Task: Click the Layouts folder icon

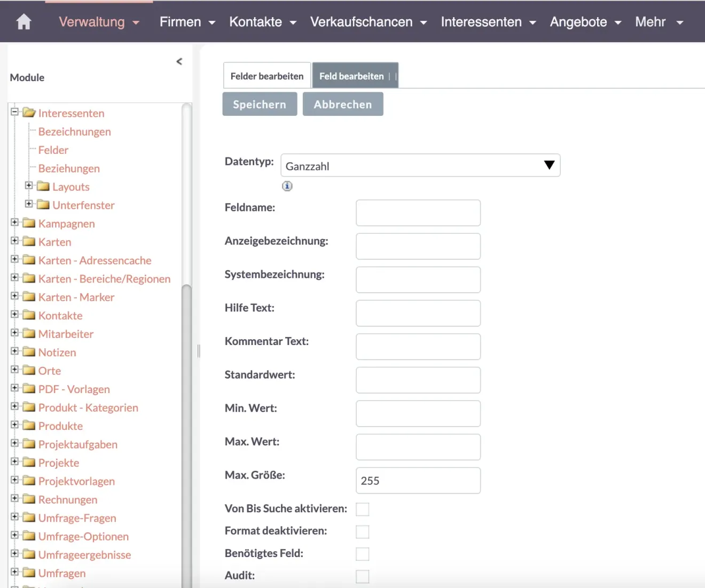Action: [43, 186]
